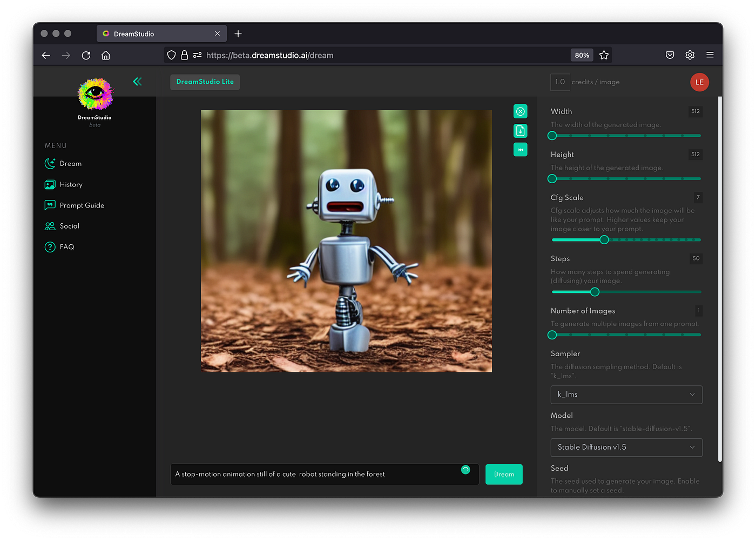Click the teal close image icon
The width and height of the screenshot is (756, 541).
pyautogui.click(x=520, y=111)
